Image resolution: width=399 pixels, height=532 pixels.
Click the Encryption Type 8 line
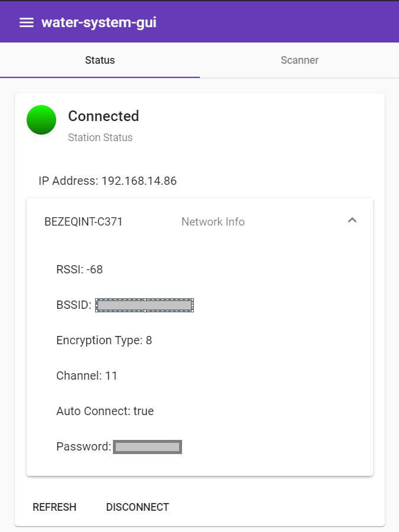104,340
